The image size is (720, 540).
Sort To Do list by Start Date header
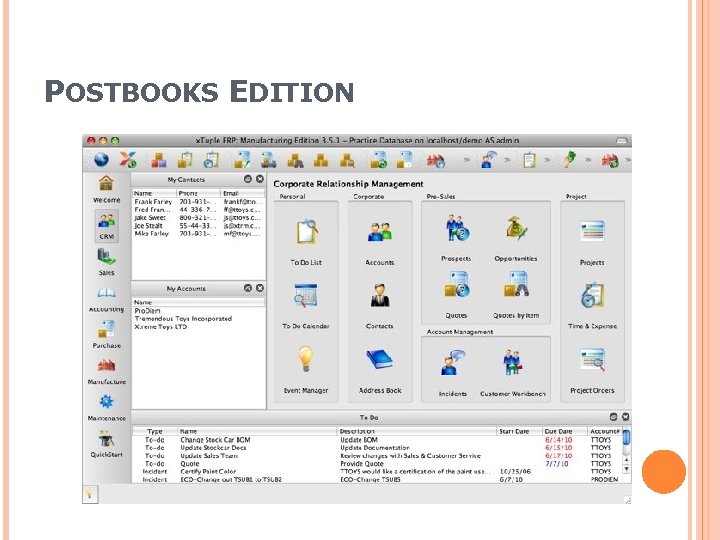520,431
